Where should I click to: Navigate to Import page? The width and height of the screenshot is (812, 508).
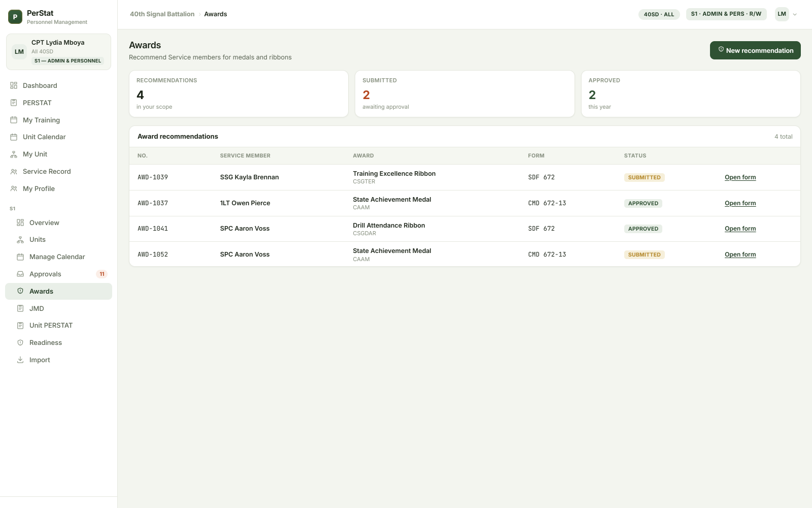(x=58, y=360)
